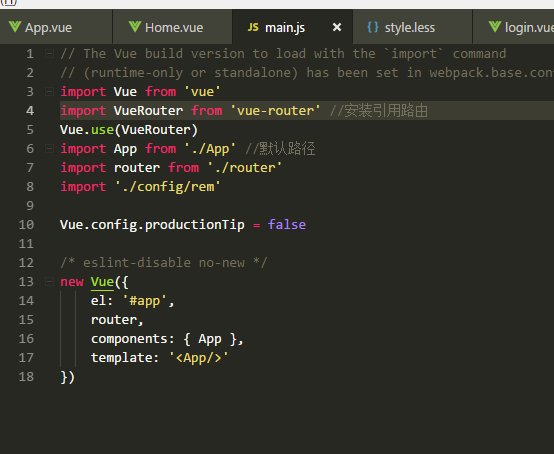Click the underlined Vue constructor on line 13
This screenshot has width=554, height=454.
pos(102,282)
